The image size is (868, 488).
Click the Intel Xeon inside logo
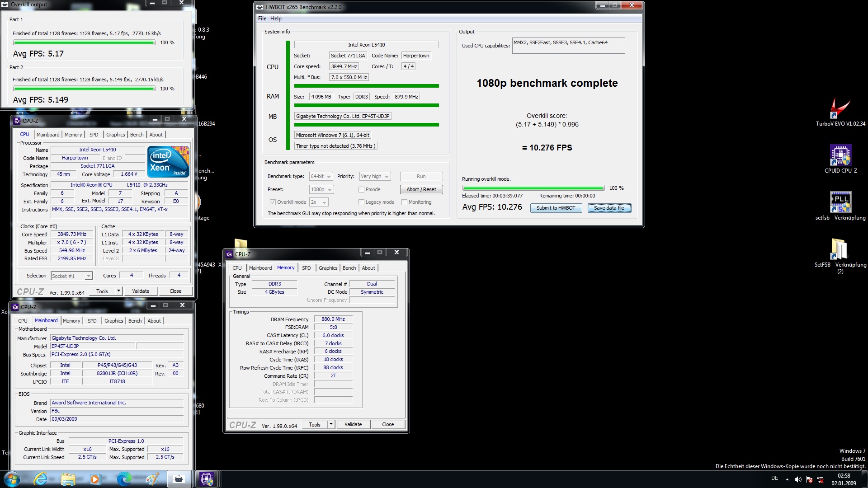pos(168,161)
